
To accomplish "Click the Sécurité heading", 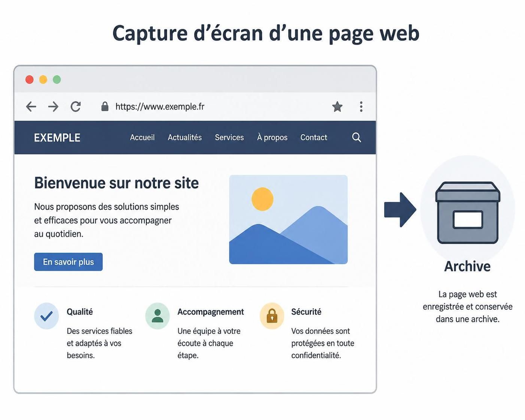I will [306, 312].
